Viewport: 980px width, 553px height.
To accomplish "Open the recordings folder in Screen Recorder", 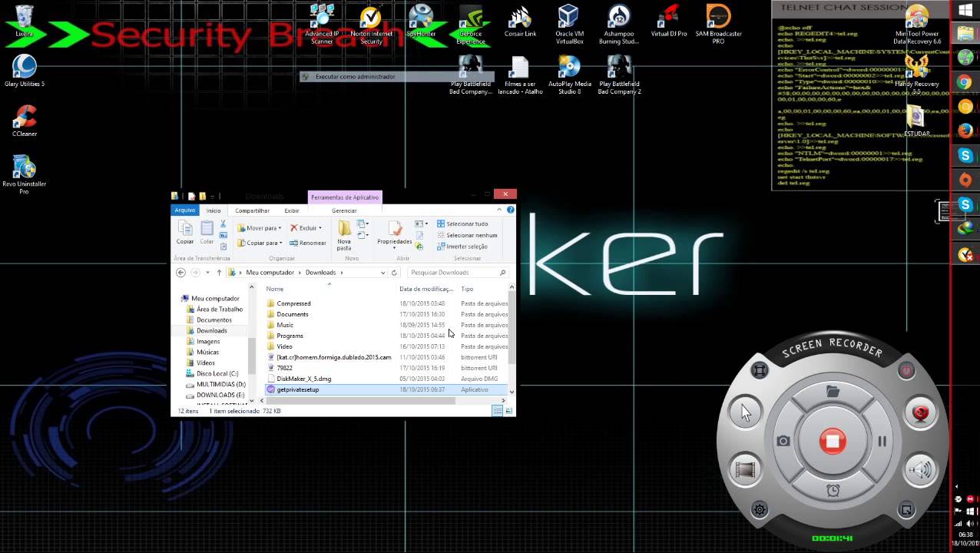I will (833, 392).
